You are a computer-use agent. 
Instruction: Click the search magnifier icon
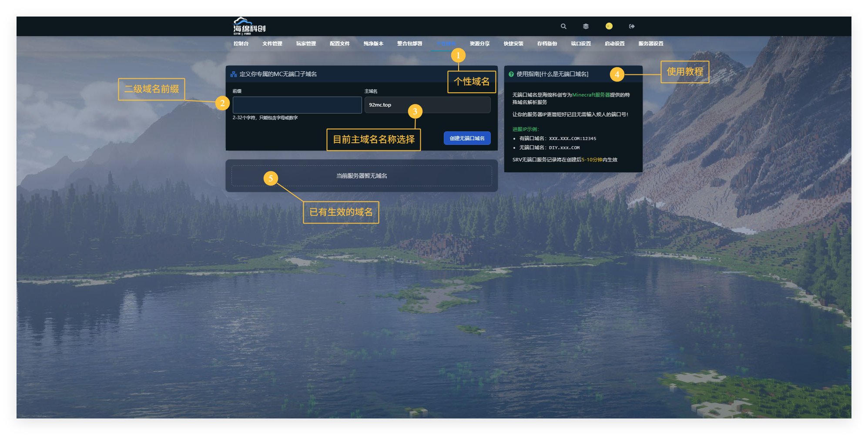point(563,27)
